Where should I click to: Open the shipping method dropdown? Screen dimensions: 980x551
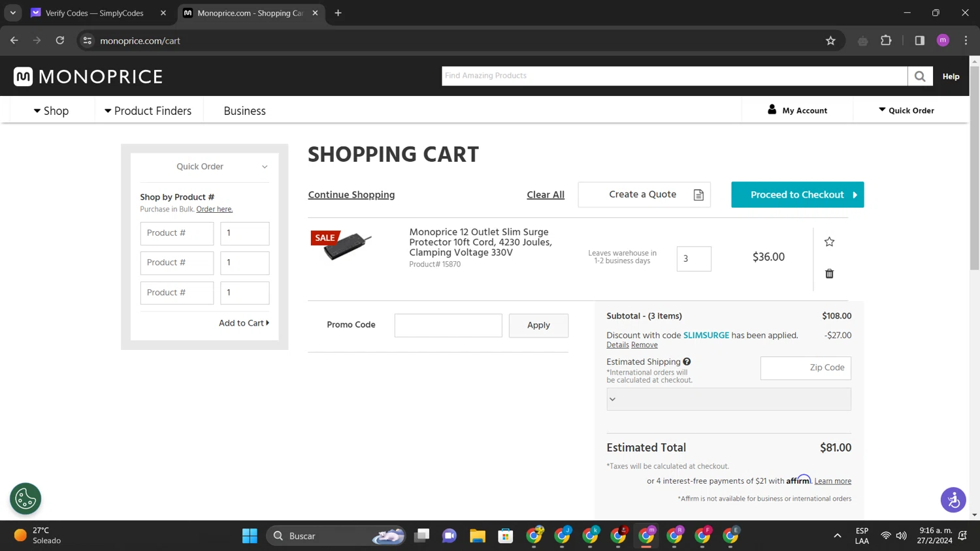tap(728, 399)
